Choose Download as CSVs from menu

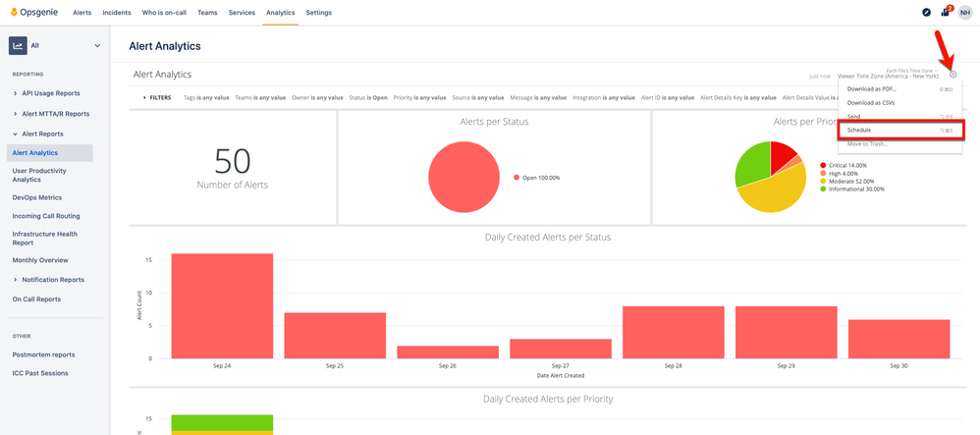(900, 102)
